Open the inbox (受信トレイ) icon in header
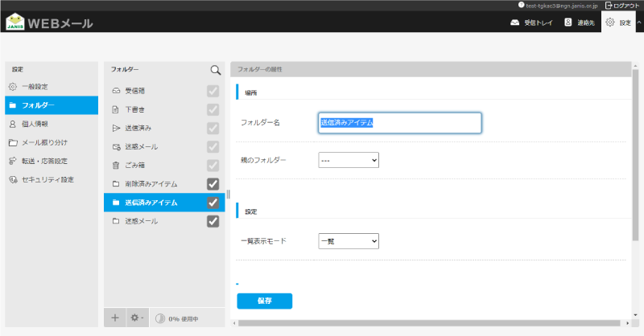 [514, 23]
